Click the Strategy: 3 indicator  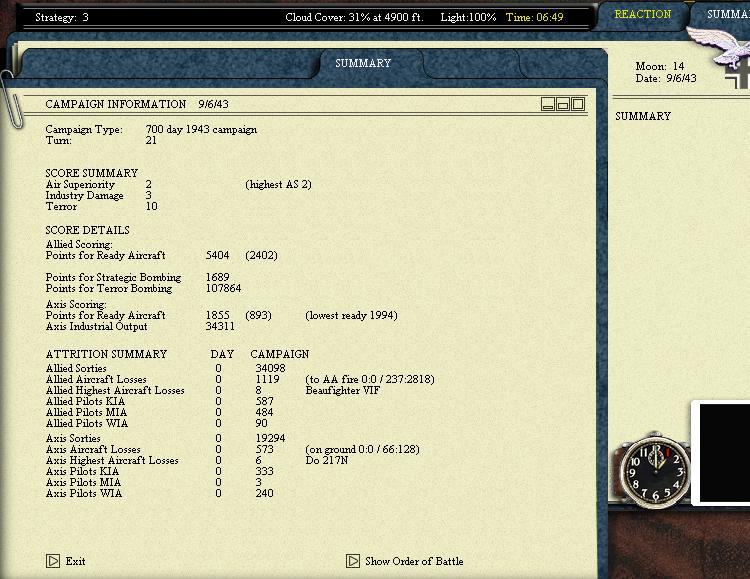pyautogui.click(x=62, y=18)
